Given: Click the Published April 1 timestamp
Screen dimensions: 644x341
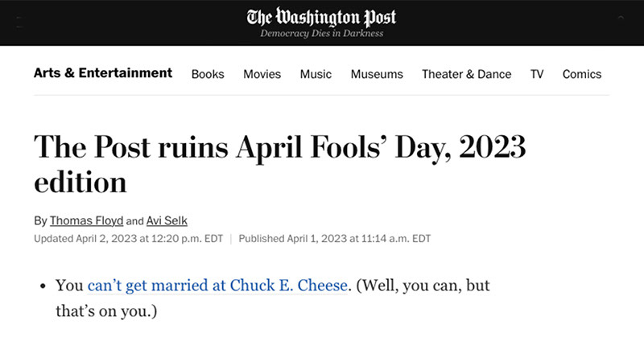Looking at the screenshot, I should (335, 238).
